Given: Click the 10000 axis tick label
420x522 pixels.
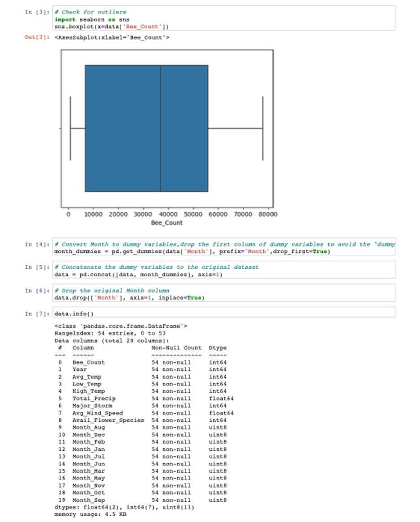Looking at the screenshot, I should pyautogui.click(x=93, y=214).
